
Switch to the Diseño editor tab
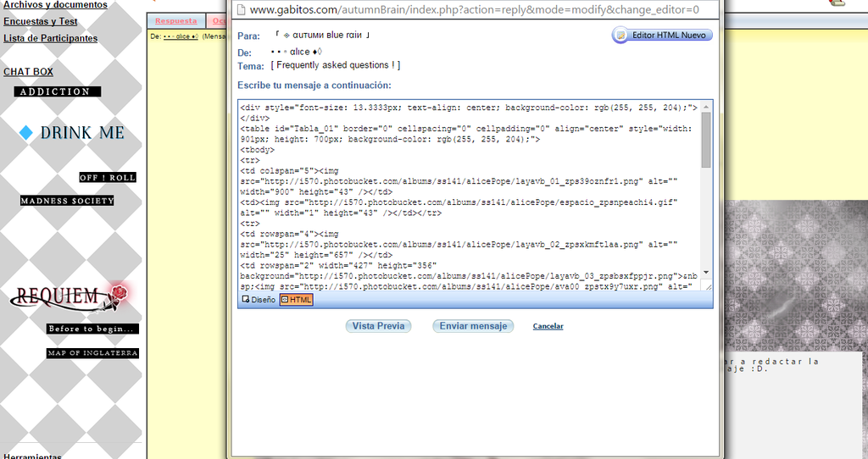259,299
